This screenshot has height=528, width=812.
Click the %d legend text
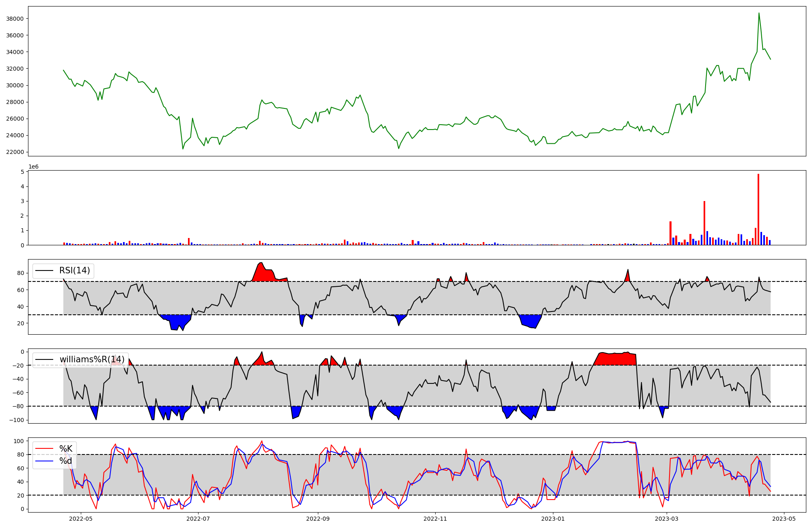tap(66, 461)
